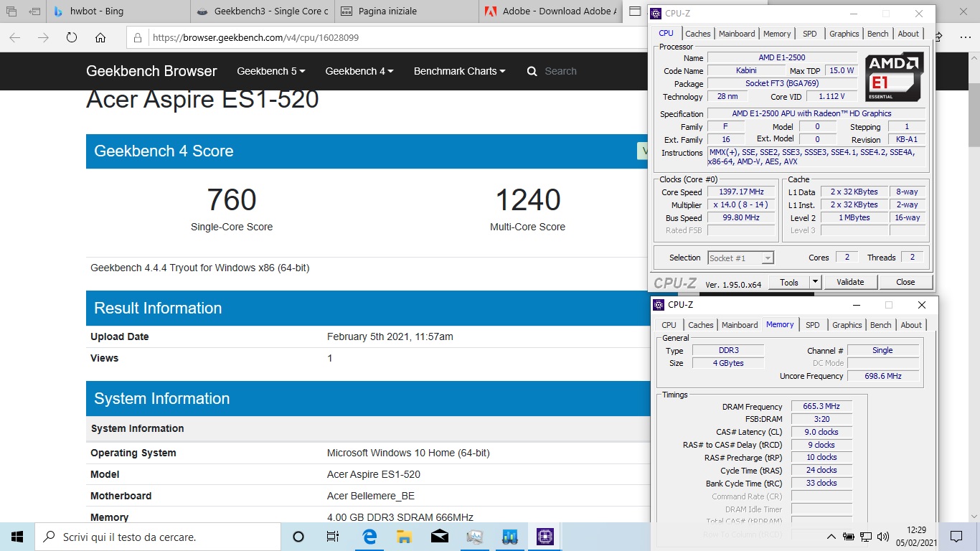The width and height of the screenshot is (980, 551).
Task: Open CPU tab in lower CPU-Z window
Action: pos(669,325)
